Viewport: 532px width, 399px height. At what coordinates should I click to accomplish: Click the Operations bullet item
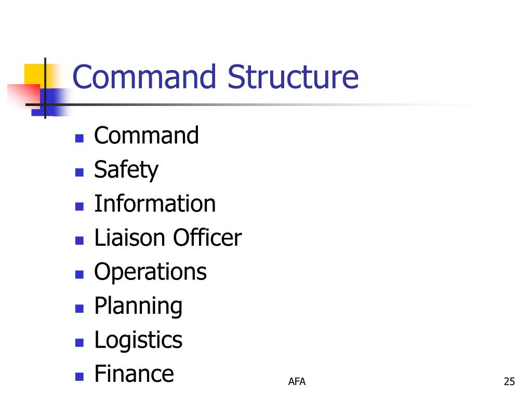pyautogui.click(x=150, y=272)
